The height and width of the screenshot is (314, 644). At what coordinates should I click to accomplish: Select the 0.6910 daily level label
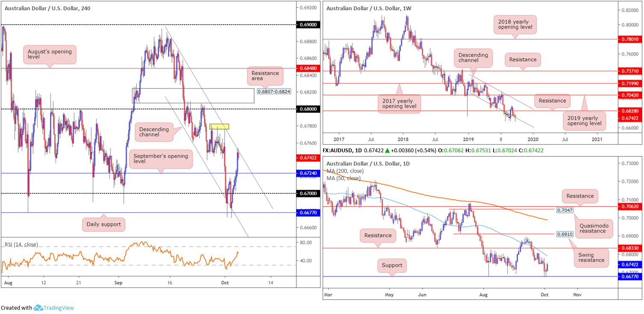coord(566,235)
